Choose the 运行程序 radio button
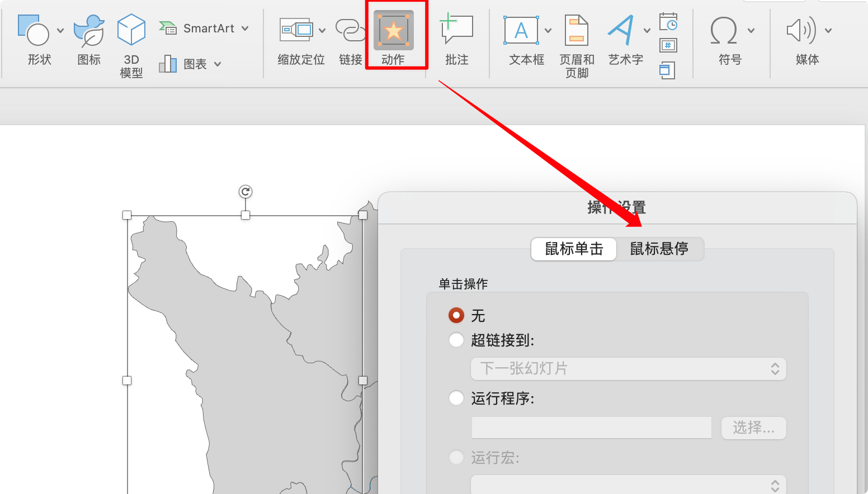 (456, 398)
